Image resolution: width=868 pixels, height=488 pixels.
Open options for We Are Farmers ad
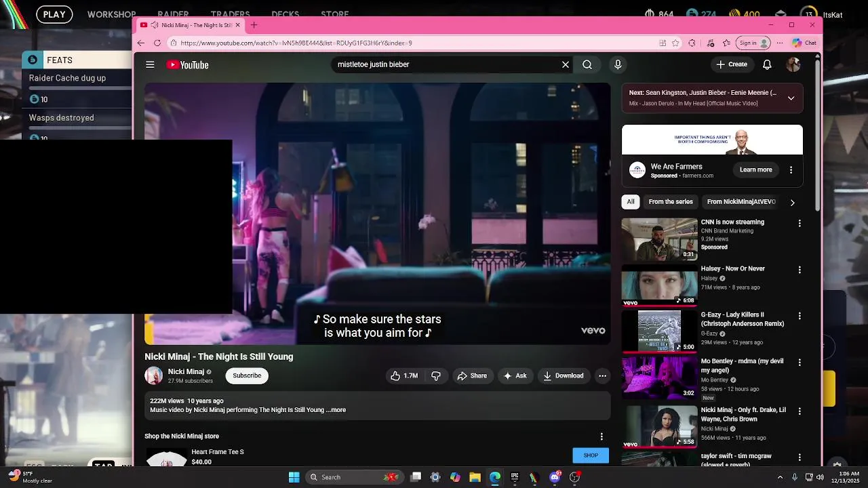pyautogui.click(x=791, y=169)
